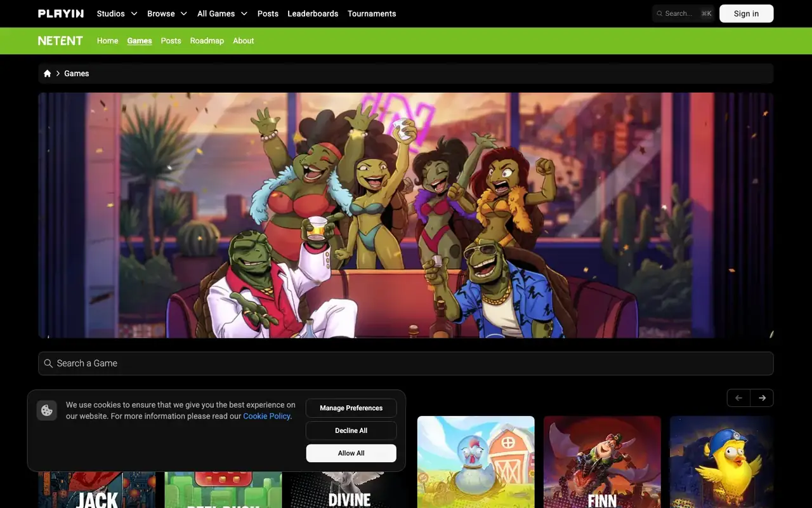Image resolution: width=812 pixels, height=508 pixels.
Task: Select the NetEnt Home tab
Action: [108, 41]
